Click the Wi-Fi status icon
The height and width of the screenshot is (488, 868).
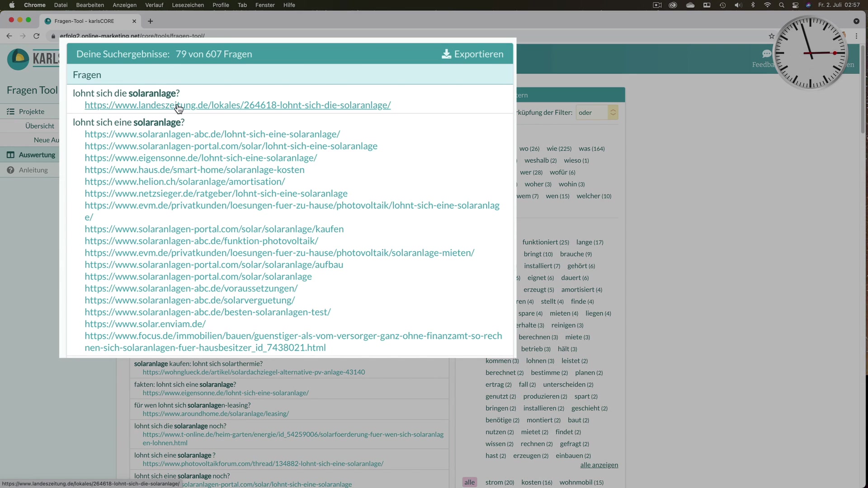coord(767,5)
